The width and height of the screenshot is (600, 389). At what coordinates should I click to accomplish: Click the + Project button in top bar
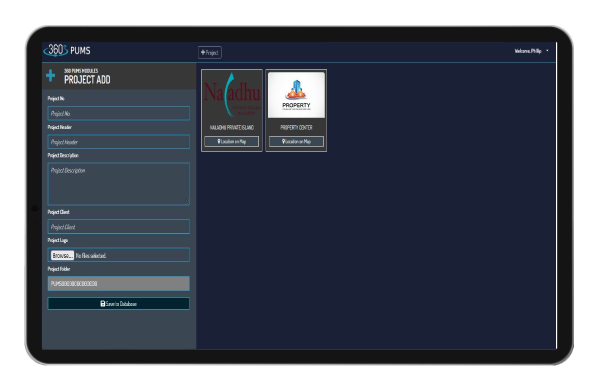tap(210, 52)
